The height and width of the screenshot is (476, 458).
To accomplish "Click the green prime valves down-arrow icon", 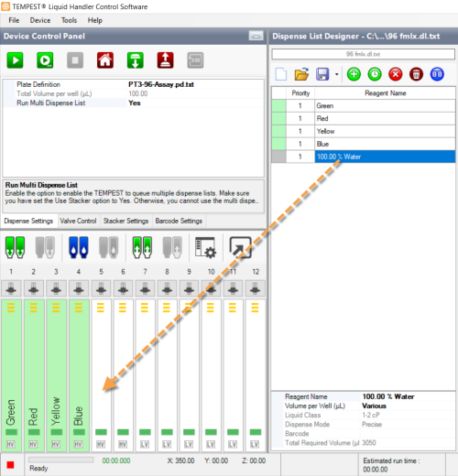I will pos(15,247).
